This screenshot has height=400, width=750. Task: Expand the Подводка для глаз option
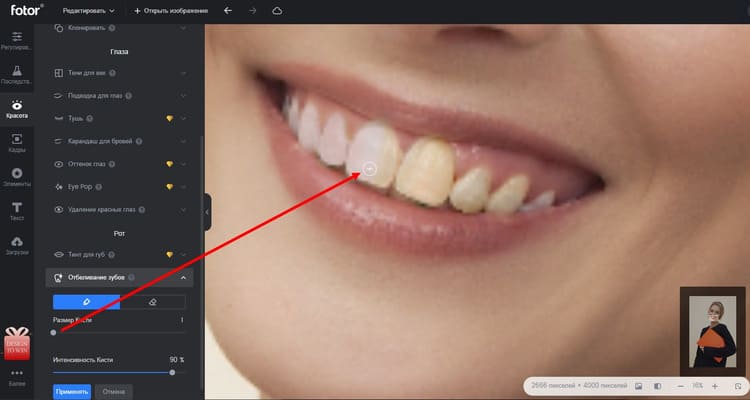[x=120, y=96]
